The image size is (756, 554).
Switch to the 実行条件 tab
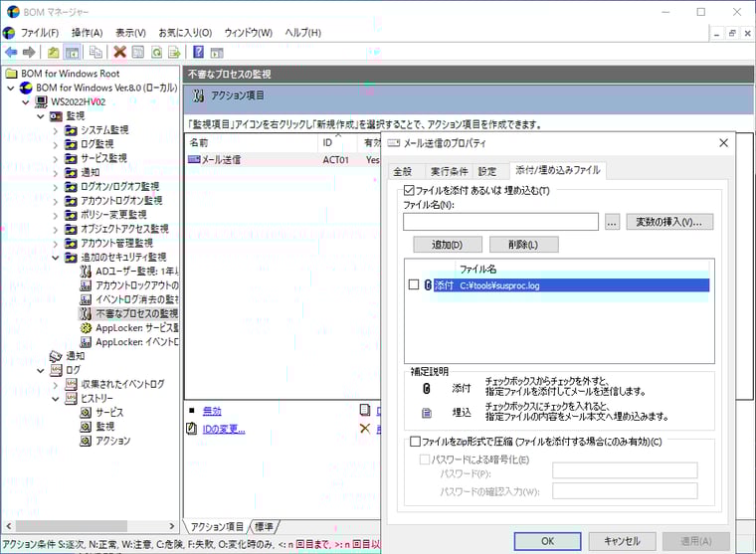(x=449, y=171)
